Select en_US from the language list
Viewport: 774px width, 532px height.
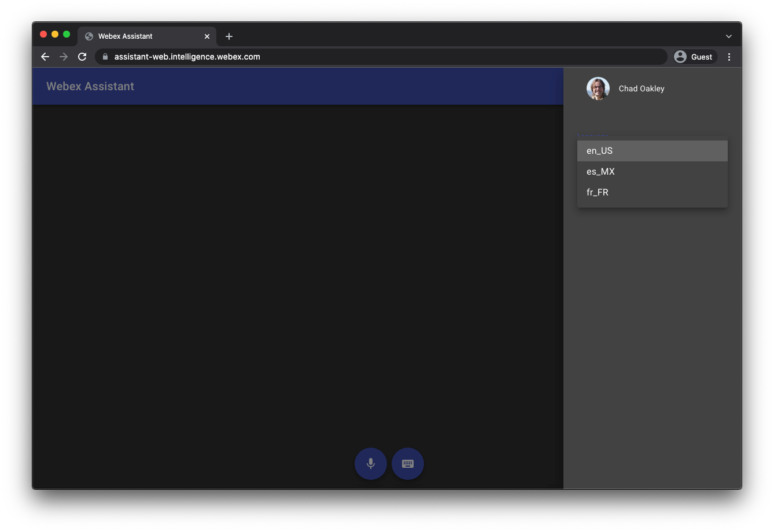[653, 151]
